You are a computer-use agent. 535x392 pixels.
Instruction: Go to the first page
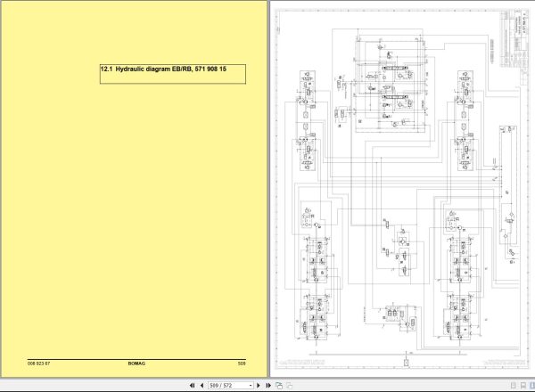point(192,386)
